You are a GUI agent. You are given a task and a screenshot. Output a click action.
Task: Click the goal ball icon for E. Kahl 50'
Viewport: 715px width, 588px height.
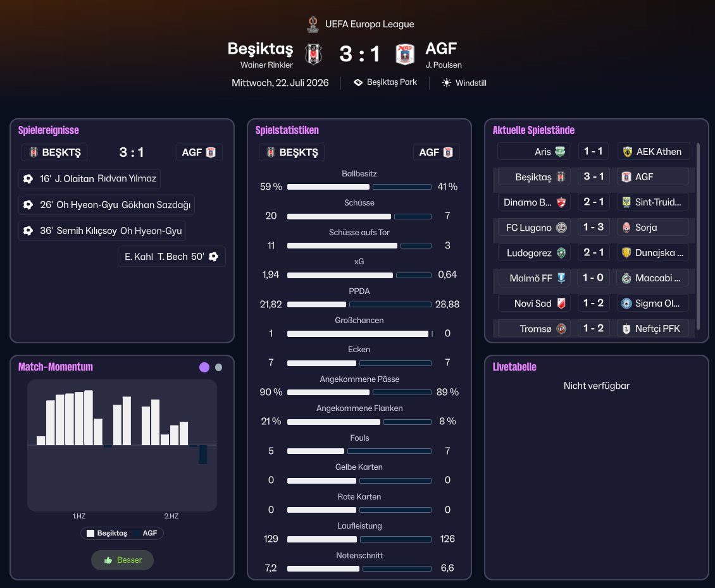(x=213, y=257)
